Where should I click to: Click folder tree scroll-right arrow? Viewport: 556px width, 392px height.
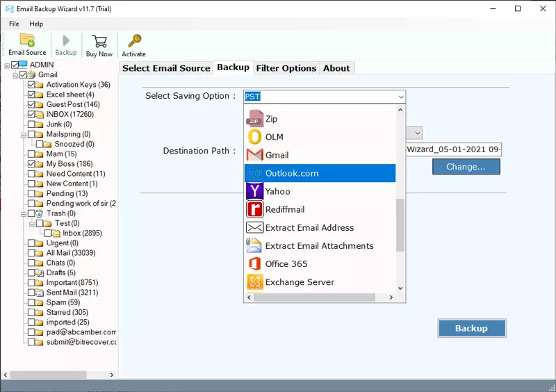tap(112, 375)
